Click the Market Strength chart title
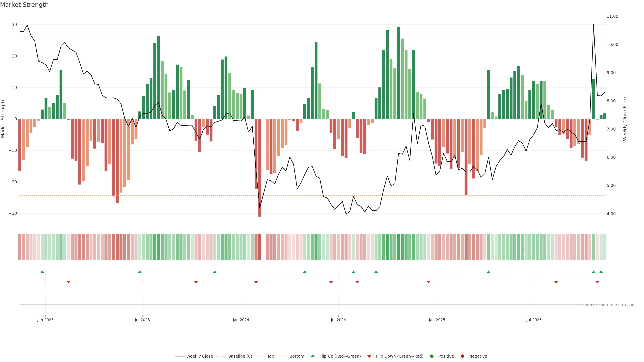 pos(24,5)
